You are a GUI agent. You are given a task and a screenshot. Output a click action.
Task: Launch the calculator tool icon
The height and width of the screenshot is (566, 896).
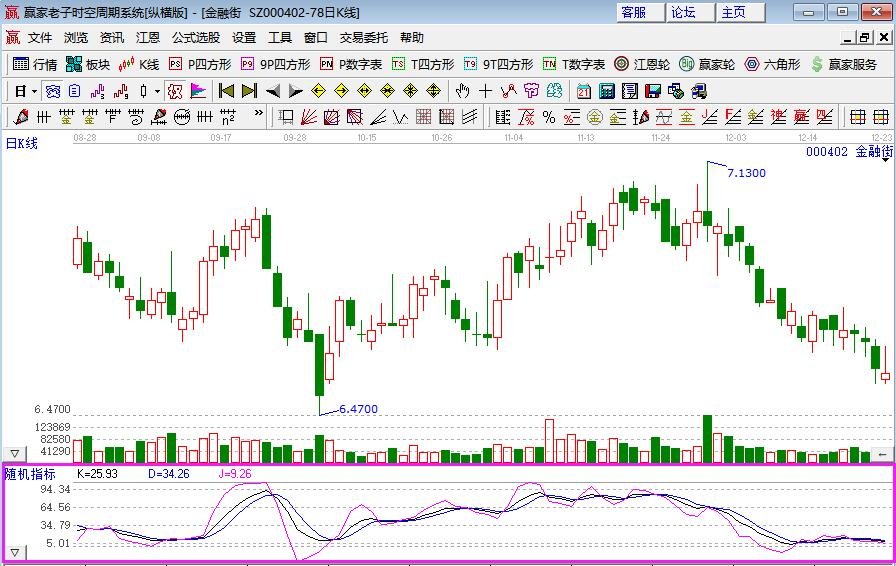coord(606,91)
